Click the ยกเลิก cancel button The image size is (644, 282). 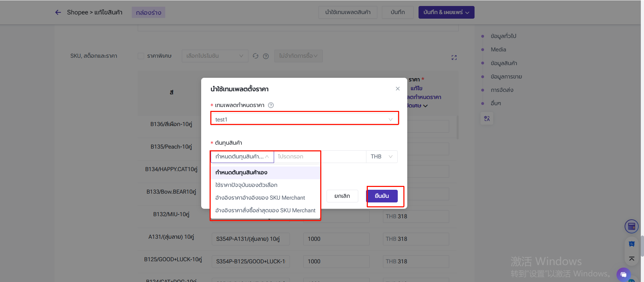pos(342,196)
